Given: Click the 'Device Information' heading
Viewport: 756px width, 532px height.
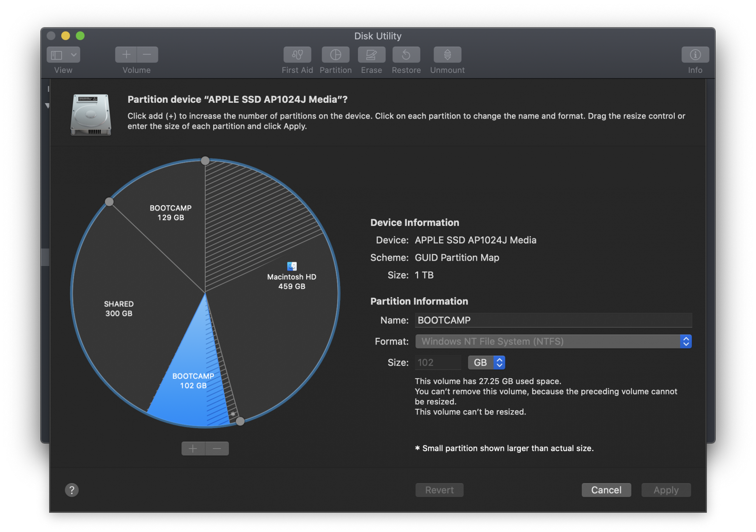Looking at the screenshot, I should coord(415,222).
